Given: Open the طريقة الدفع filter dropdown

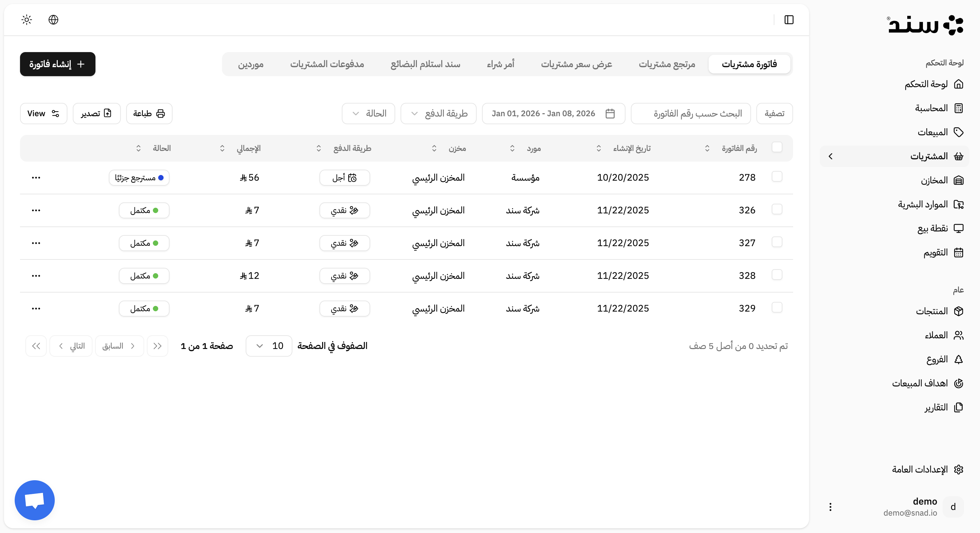Looking at the screenshot, I should click(x=438, y=113).
